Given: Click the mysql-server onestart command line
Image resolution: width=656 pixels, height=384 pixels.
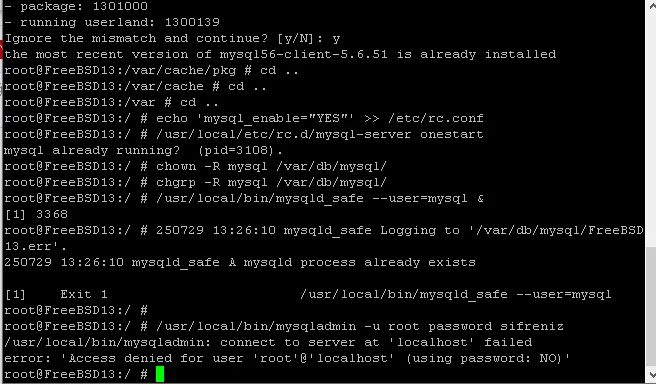Looking at the screenshot, I should (244, 134).
